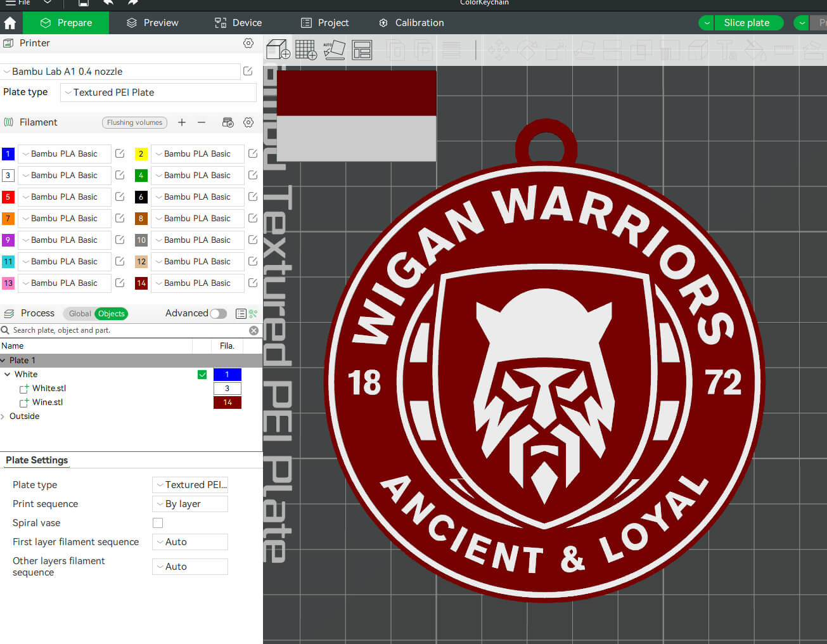This screenshot has width=827, height=644.
Task: Open Flushing volumes settings
Action: pyautogui.click(x=134, y=122)
